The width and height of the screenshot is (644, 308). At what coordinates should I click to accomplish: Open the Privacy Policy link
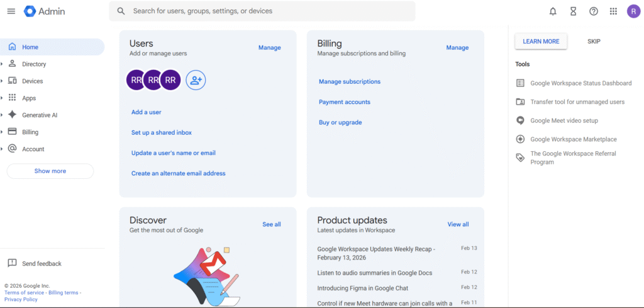[21, 299]
